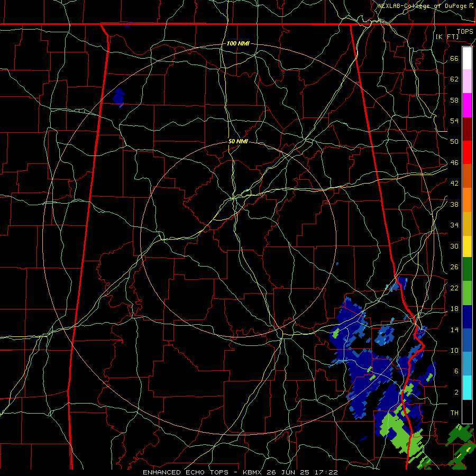This screenshot has height=476, width=476.
Task: Click the magenta legend swatch
Action: 467,105
